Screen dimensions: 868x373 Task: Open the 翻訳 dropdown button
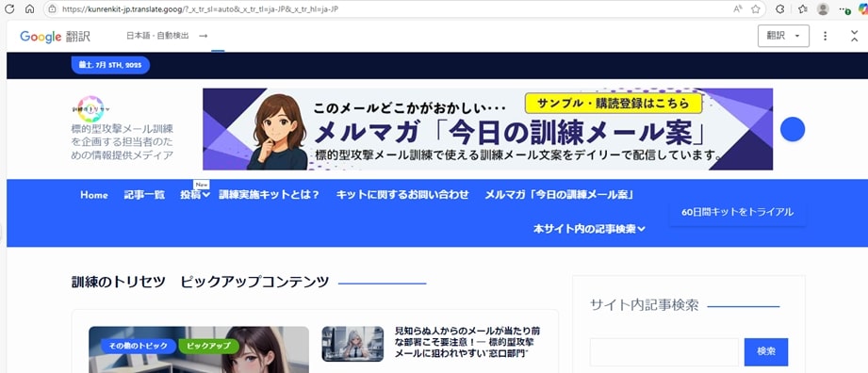tap(783, 36)
